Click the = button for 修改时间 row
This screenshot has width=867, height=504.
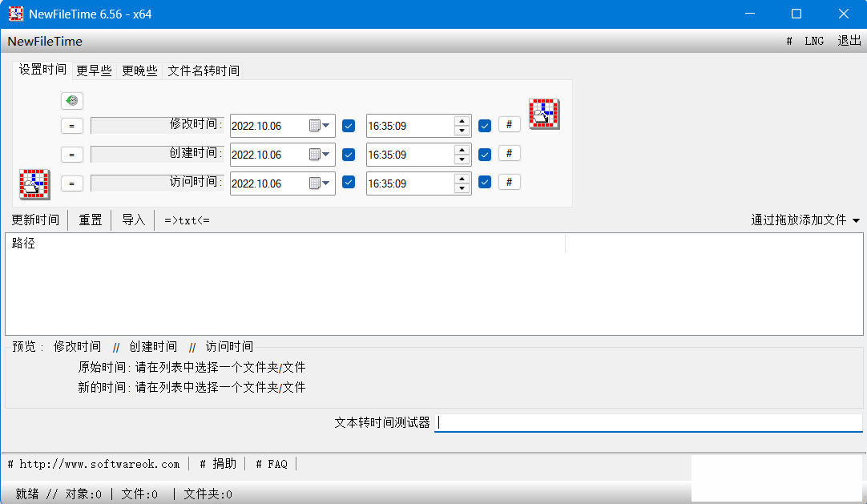72,126
